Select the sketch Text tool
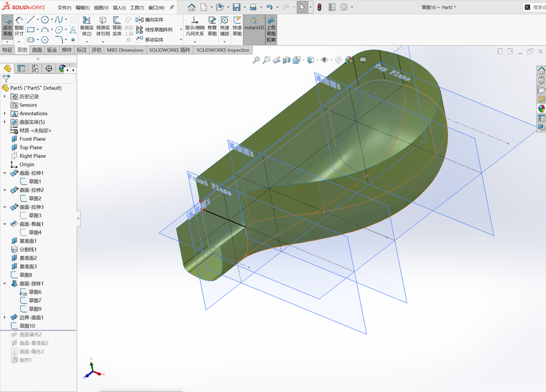The height and width of the screenshot is (392, 546). [73, 30]
